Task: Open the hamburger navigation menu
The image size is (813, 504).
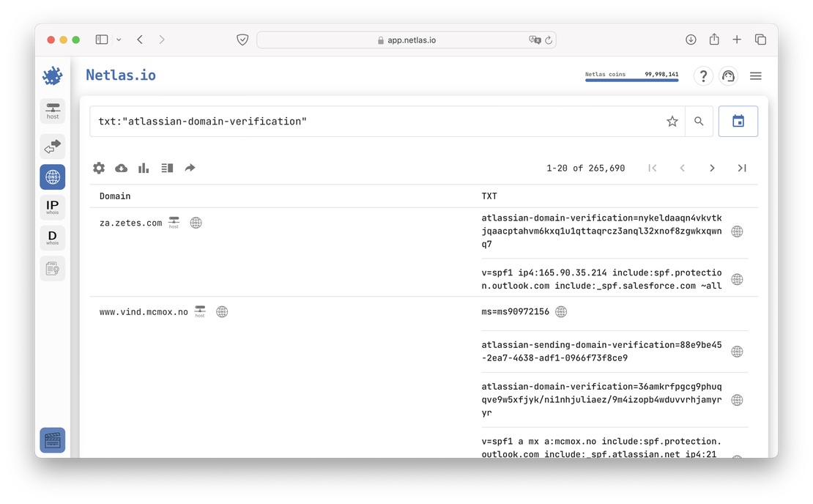Action: coord(755,75)
